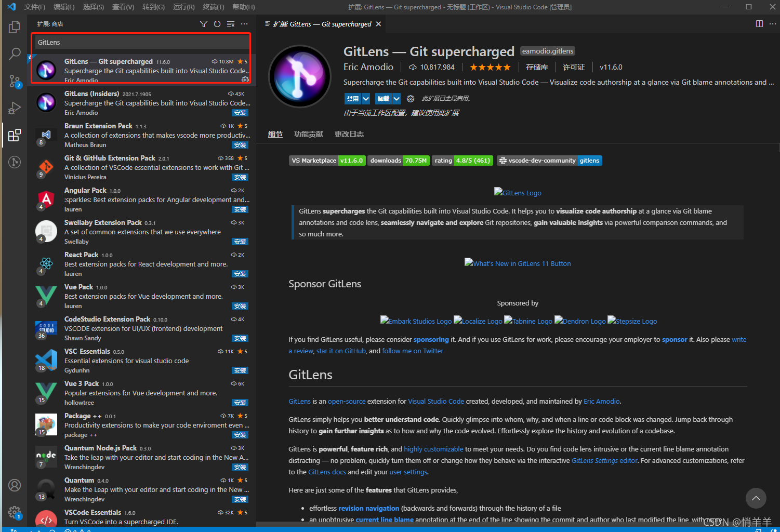
Task: Open the 编辑(E) menu
Action: click(64, 7)
